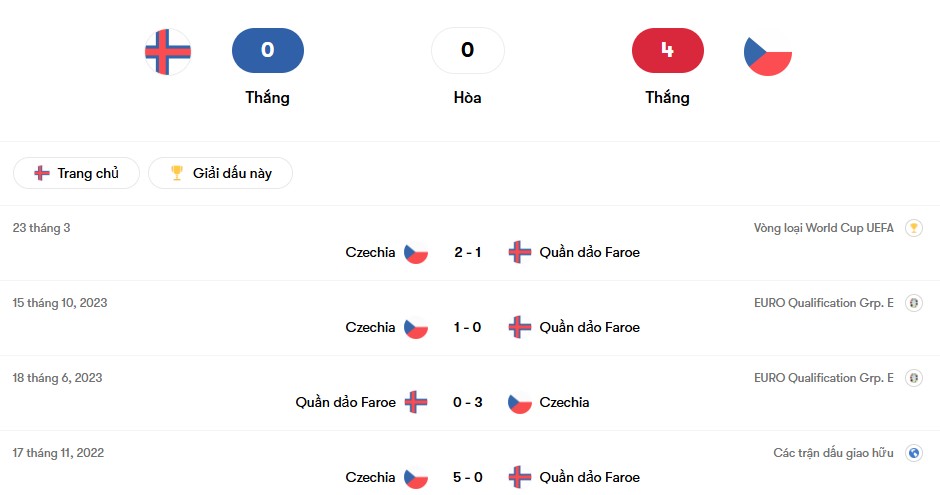
Task: Open the 5 - 0 friendly match
Action: coord(468,477)
